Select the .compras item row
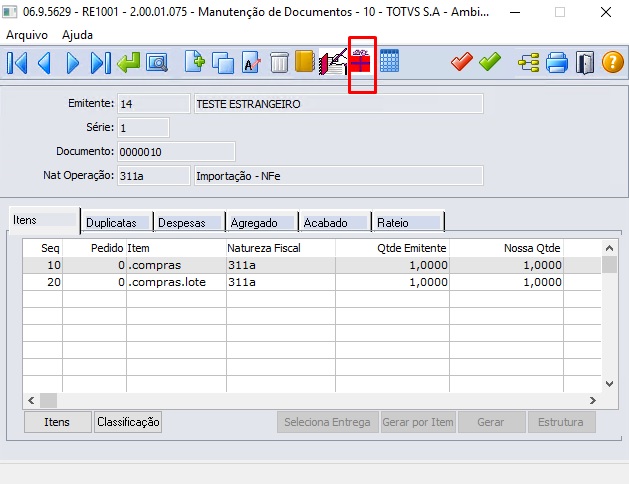Screen dimensions: 629x484 coord(312,265)
